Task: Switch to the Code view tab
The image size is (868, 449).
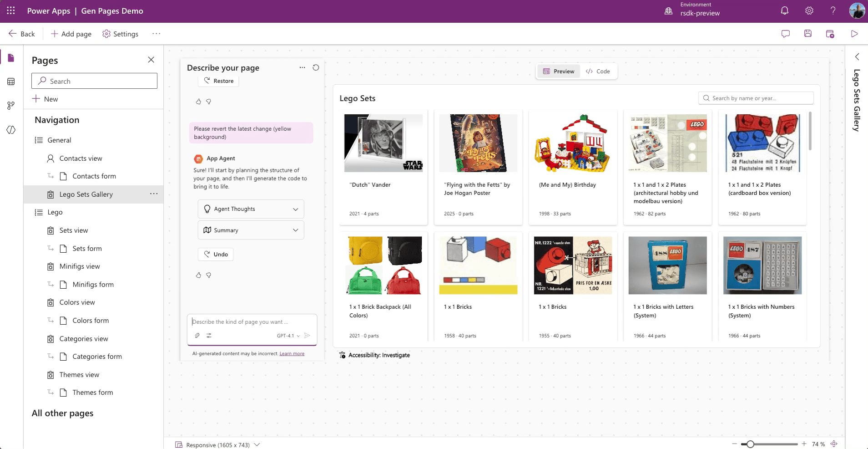Action: click(x=599, y=71)
